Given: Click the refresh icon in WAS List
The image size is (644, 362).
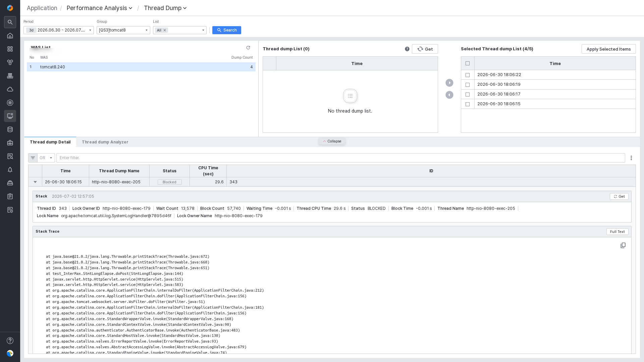Looking at the screenshot, I should 248,48.
